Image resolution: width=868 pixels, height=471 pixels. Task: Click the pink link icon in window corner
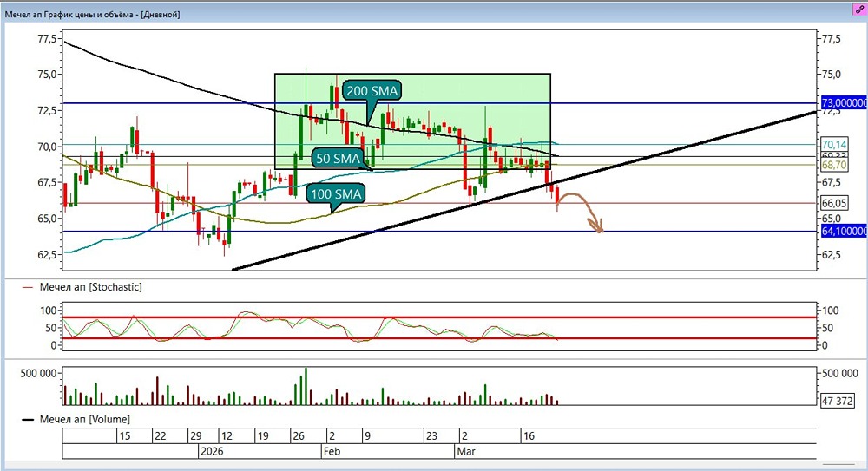click(859, 10)
